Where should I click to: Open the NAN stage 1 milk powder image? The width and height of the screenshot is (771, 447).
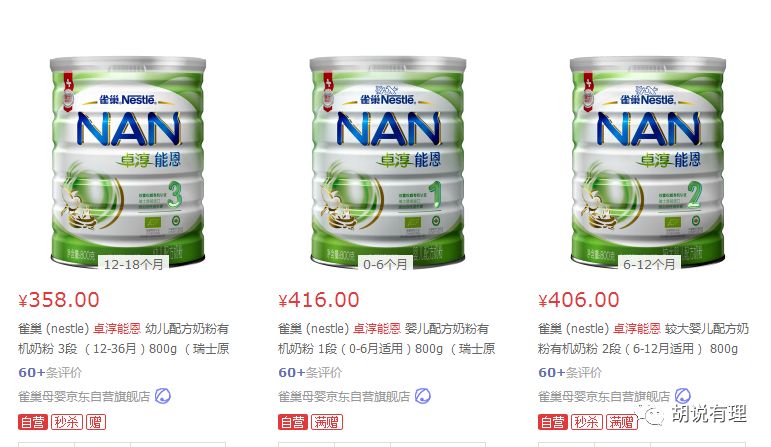[x=387, y=164]
